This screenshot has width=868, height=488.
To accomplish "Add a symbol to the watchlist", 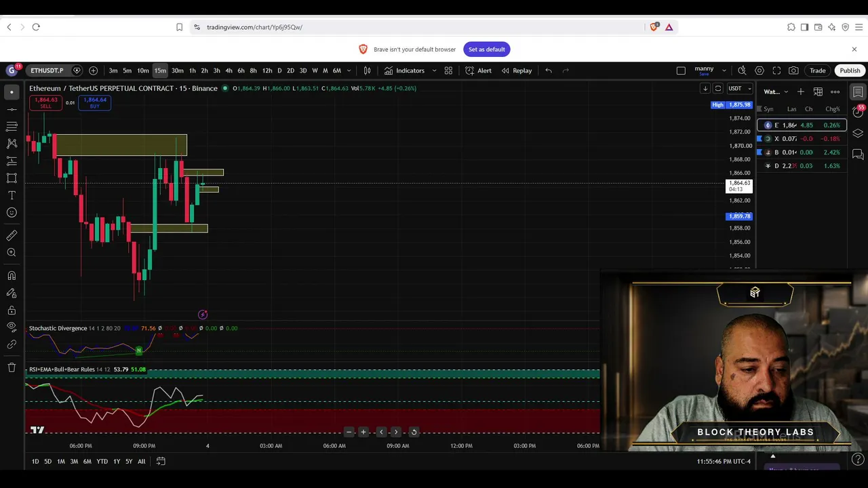I will click(x=801, y=91).
